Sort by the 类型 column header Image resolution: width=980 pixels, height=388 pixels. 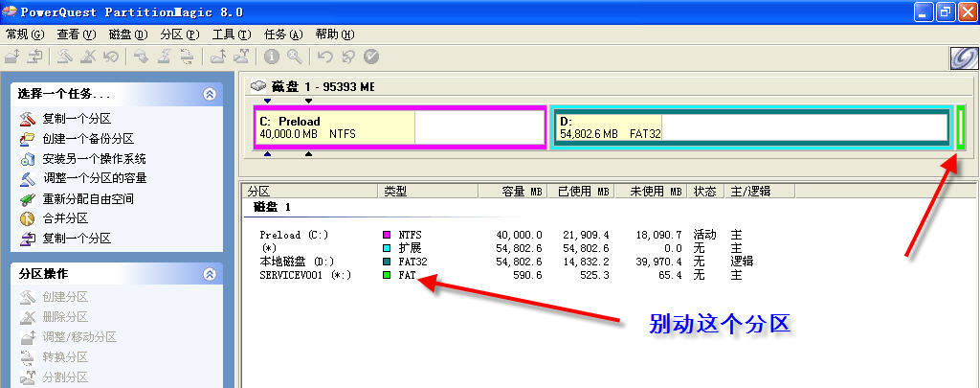(x=428, y=192)
